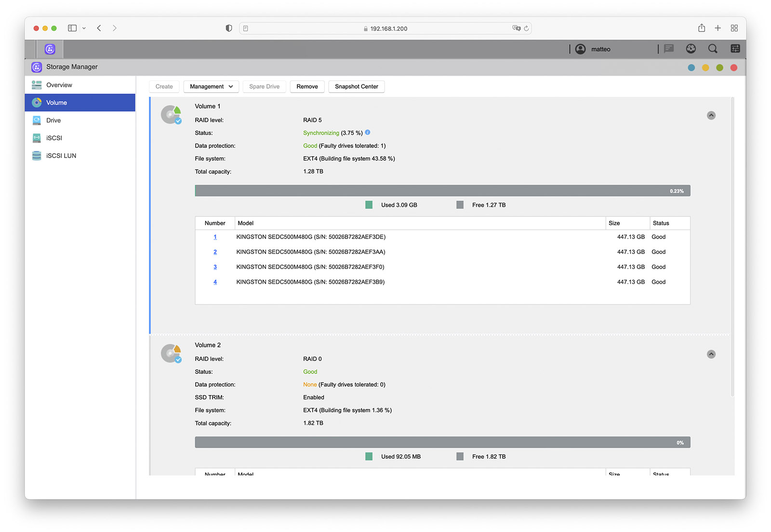Click the green Synchronizing status text
This screenshot has height=532, width=771.
tap(321, 133)
